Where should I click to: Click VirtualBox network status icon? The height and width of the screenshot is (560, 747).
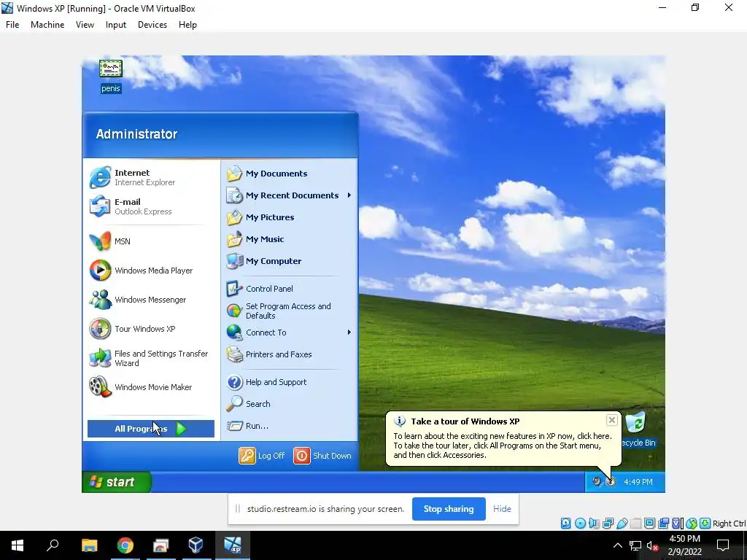point(608,524)
